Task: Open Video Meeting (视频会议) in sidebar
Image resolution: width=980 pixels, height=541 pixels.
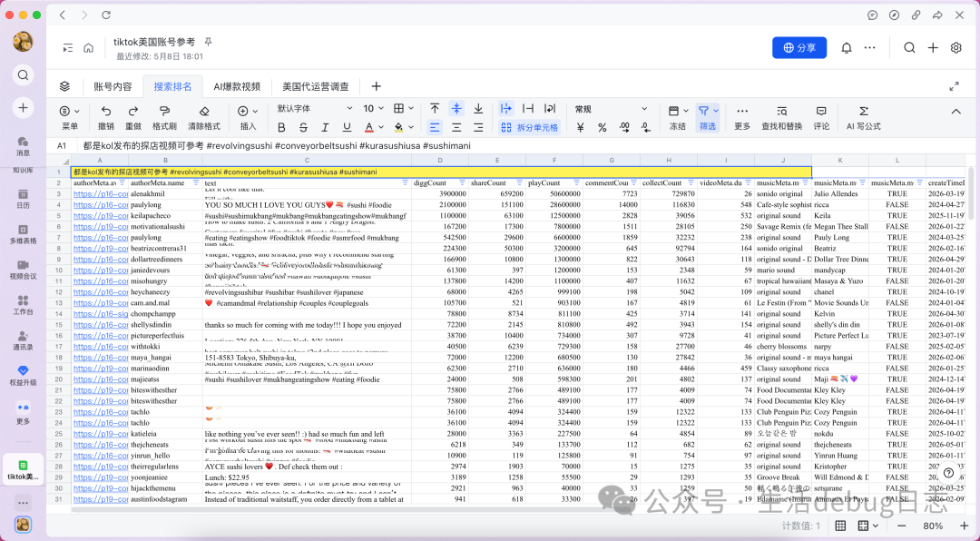Action: 23,270
